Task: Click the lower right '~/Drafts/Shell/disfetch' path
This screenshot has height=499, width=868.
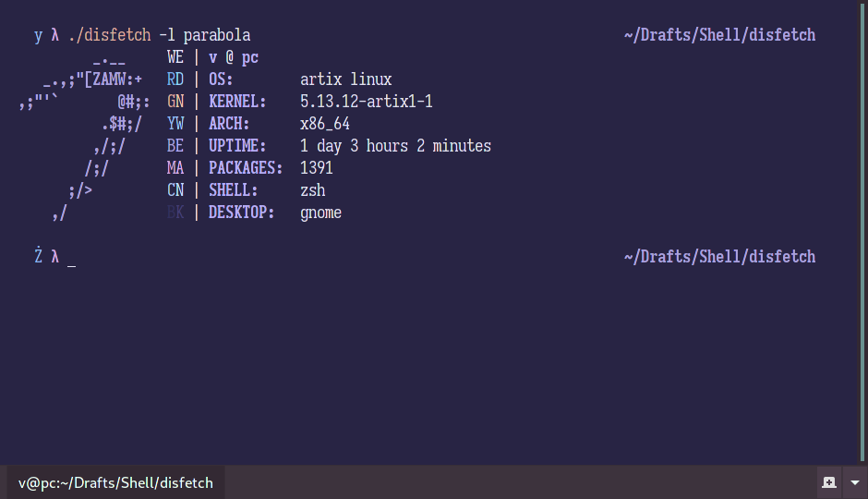Action: tap(719, 256)
